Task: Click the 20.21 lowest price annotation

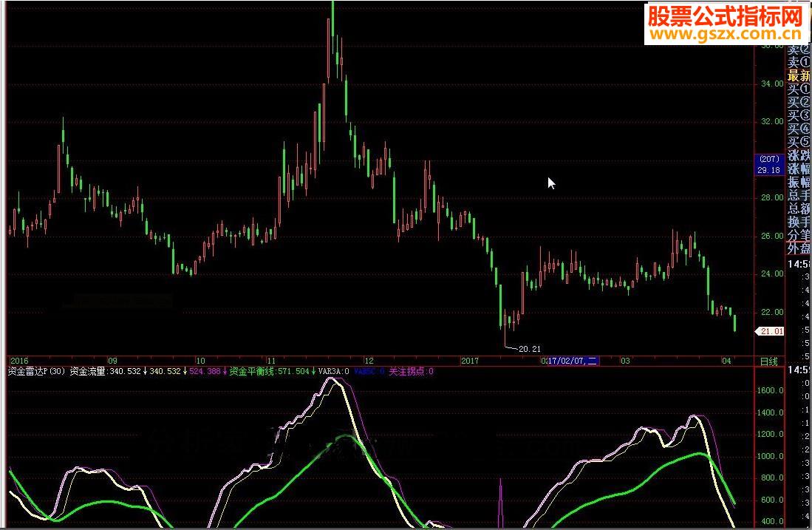Action: pyautogui.click(x=529, y=349)
